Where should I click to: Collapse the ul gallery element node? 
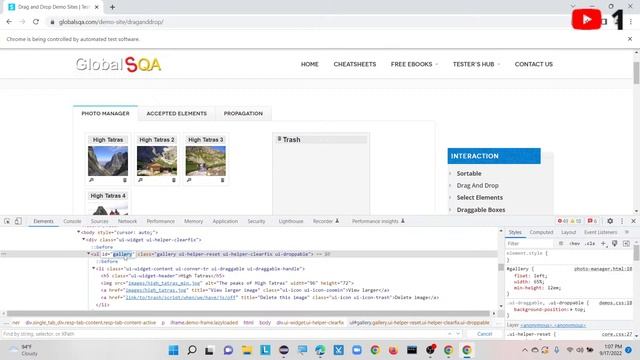click(x=89, y=254)
